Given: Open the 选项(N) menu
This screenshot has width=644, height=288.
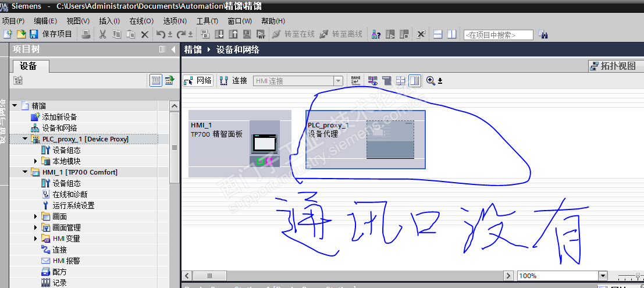Looking at the screenshot, I should click(175, 21).
